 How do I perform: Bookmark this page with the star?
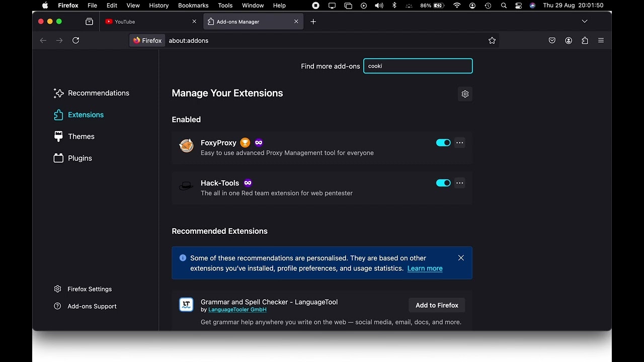pyautogui.click(x=492, y=40)
